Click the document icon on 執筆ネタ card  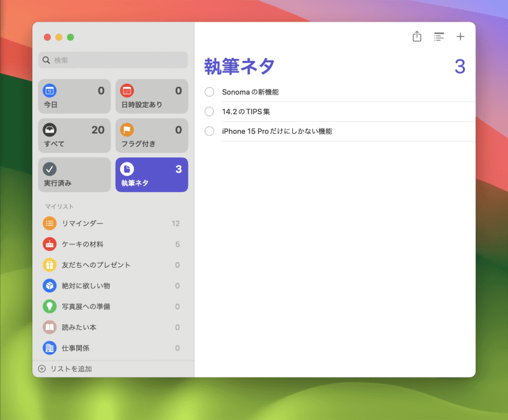click(127, 169)
